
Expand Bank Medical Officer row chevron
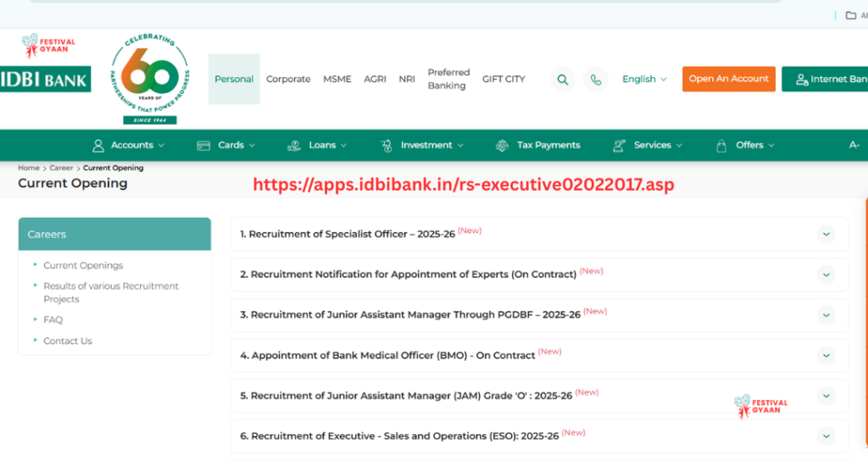click(x=826, y=355)
